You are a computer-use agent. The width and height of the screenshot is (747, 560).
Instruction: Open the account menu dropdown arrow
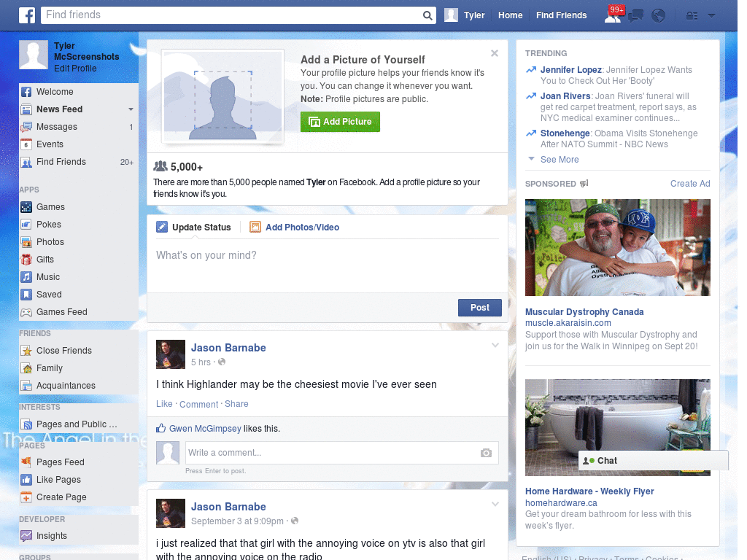[x=712, y=16]
